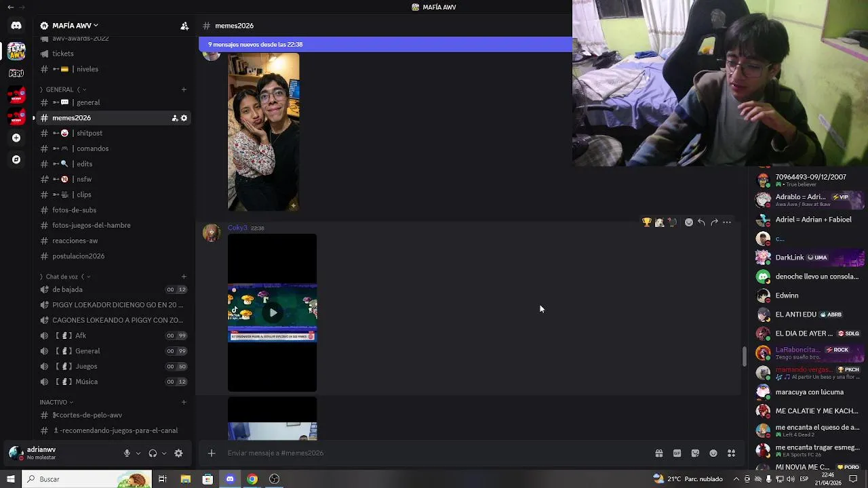Jump to new messages banner since 22:38

pyautogui.click(x=385, y=45)
